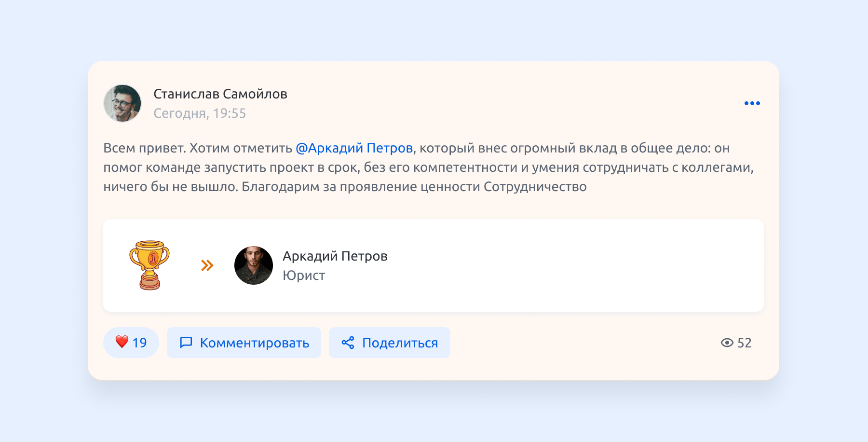Open Станислав Самойлов author name link
Viewport: 868px width, 442px height.
point(220,94)
